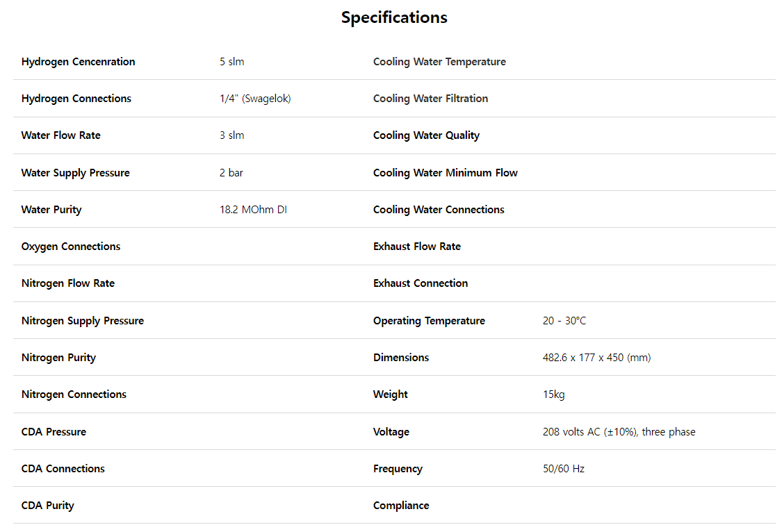Click the 208 volts AC voltage value
Viewport: 784px width, 532px height.
619,432
